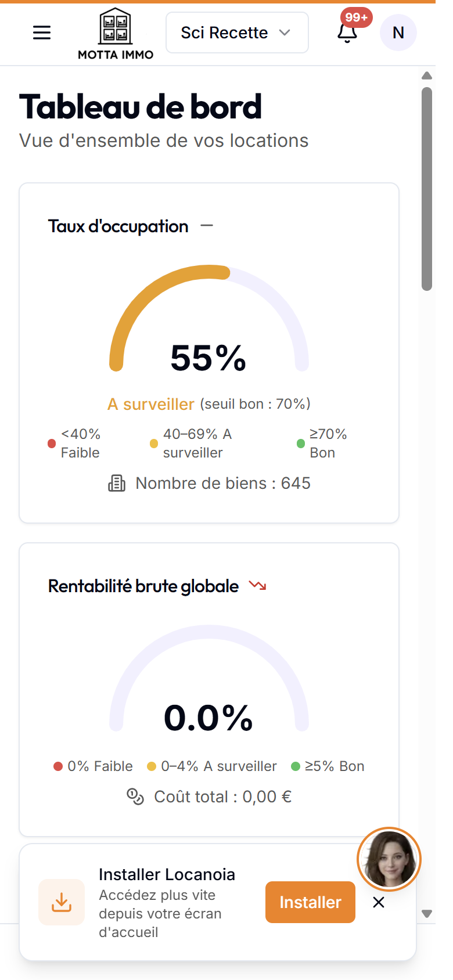Click the vertical scrollbar thumb

tap(427, 189)
